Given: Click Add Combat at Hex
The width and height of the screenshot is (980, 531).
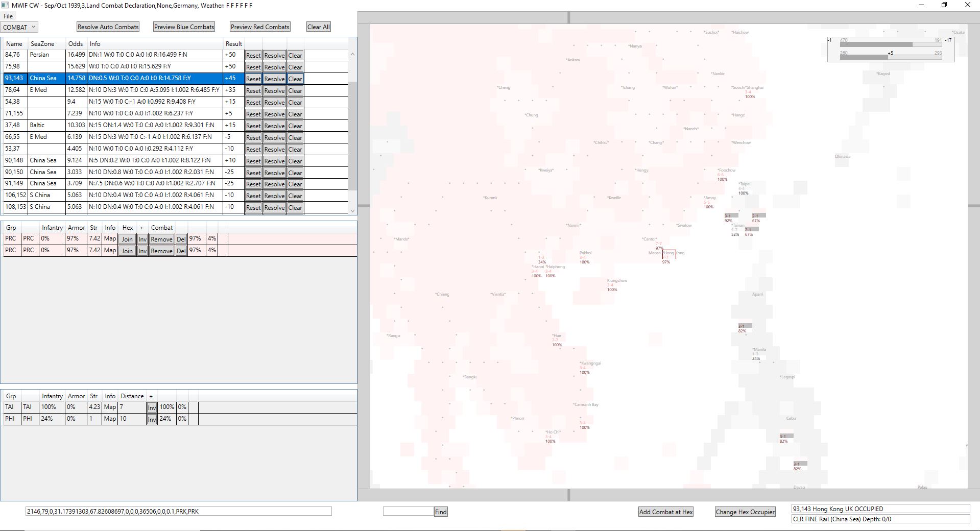Looking at the screenshot, I should [666, 512].
